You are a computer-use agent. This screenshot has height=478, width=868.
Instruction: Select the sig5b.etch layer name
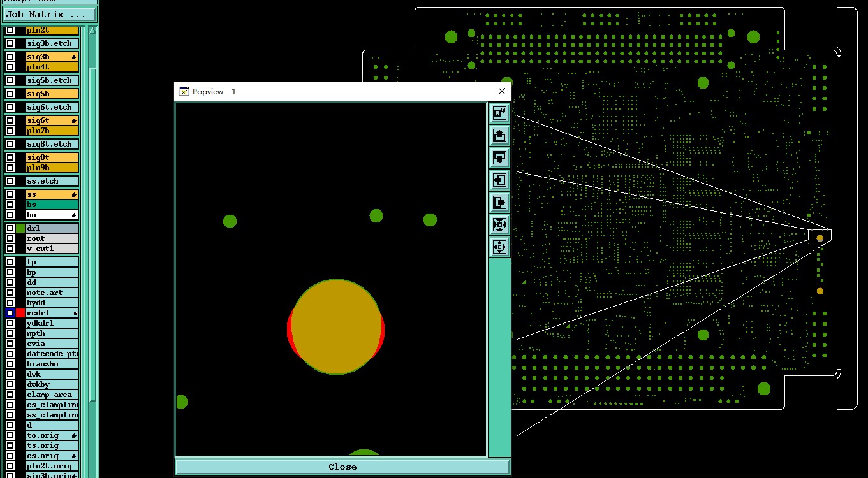(x=52, y=80)
